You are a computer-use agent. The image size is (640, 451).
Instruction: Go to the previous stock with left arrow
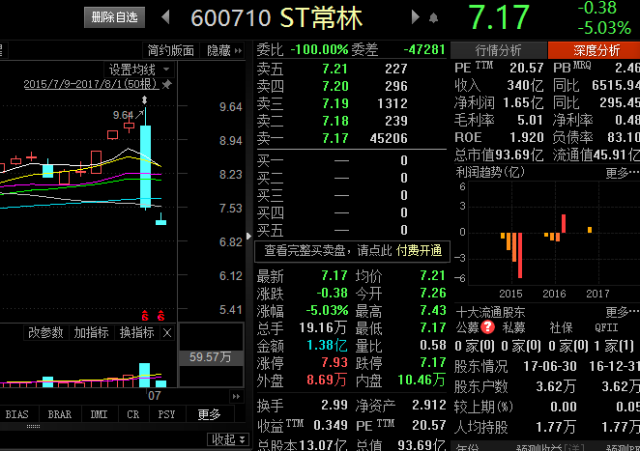tap(165, 17)
